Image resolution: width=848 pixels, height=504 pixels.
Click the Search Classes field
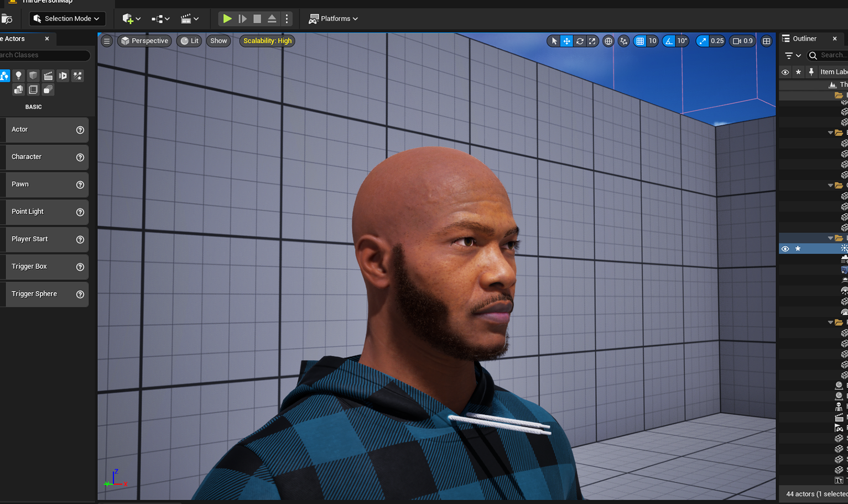44,55
